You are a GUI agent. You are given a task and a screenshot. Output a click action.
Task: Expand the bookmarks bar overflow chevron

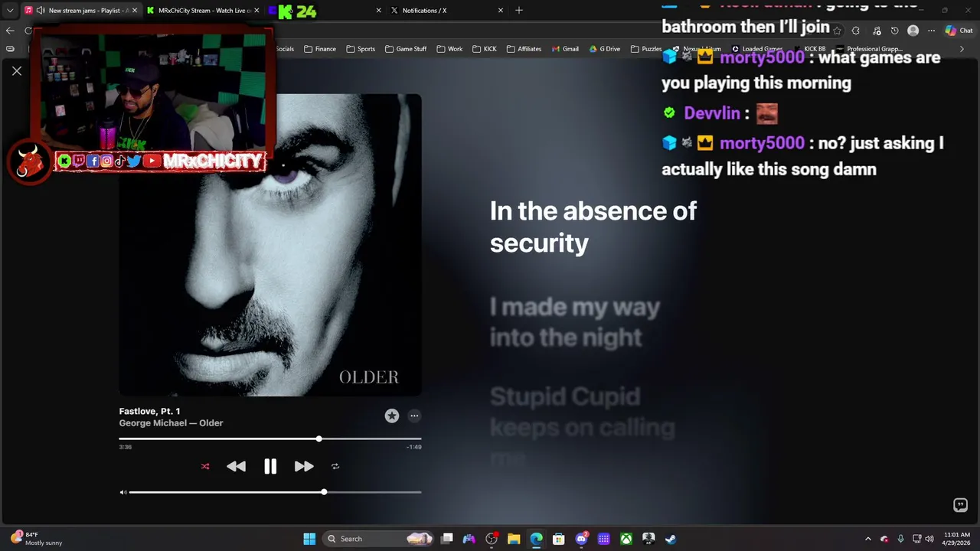[x=962, y=49]
